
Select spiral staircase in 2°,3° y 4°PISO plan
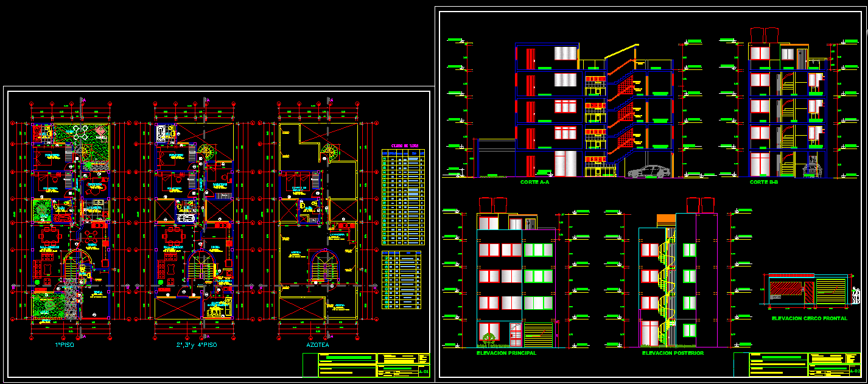206,152
